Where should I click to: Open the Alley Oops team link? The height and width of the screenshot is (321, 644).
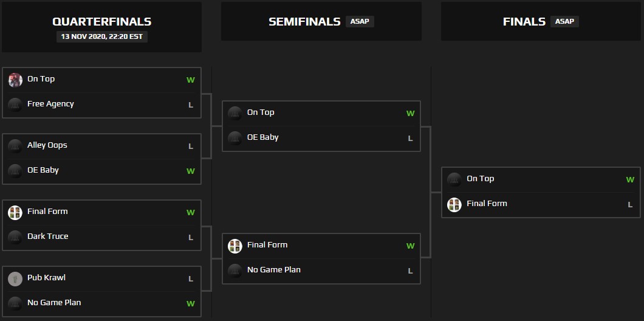tap(47, 145)
